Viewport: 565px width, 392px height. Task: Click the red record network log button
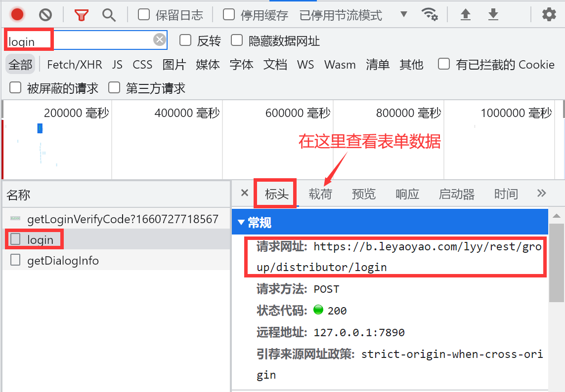[x=17, y=15]
